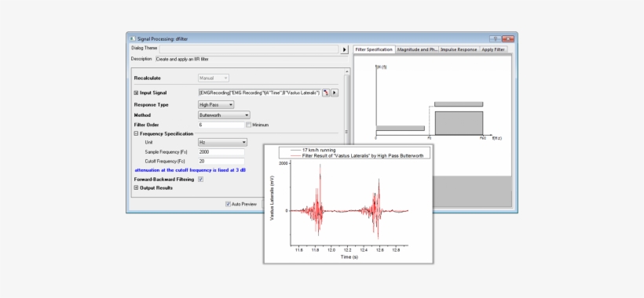Click the Input Signal range text field
The height and width of the screenshot is (298, 644).
[260, 93]
